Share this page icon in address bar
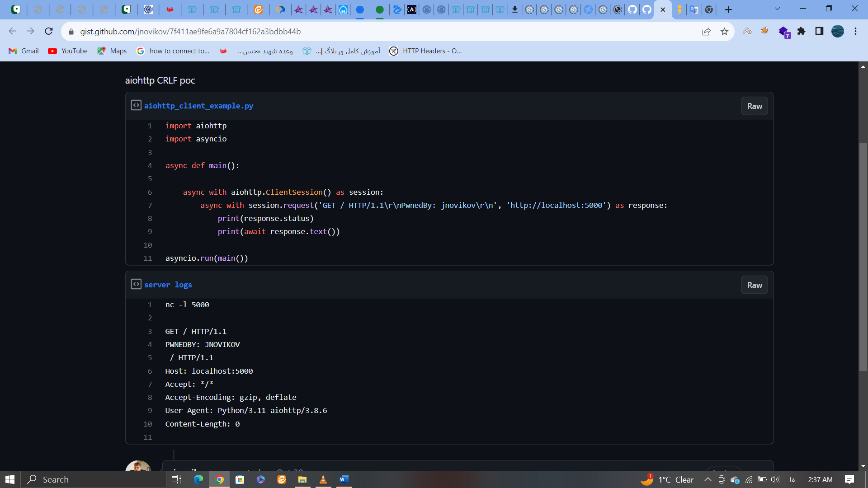The height and width of the screenshot is (488, 868). tap(706, 32)
